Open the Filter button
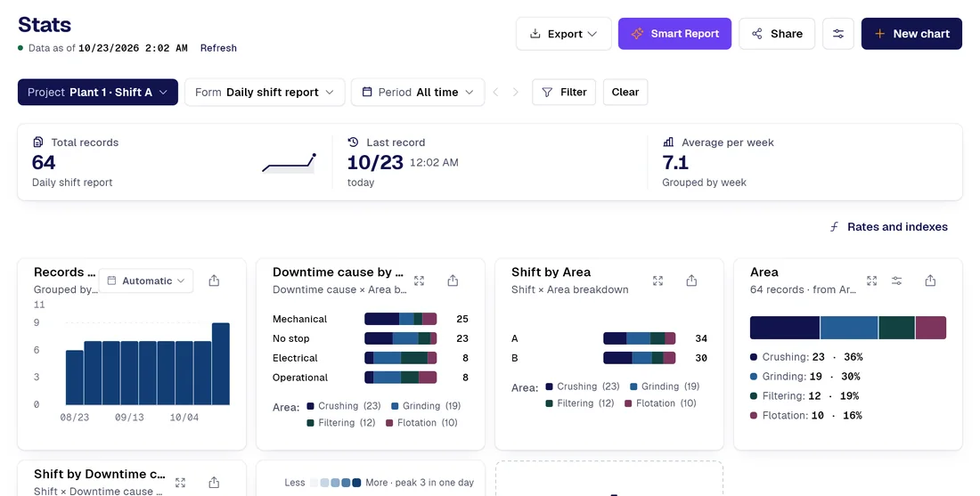 (x=564, y=92)
